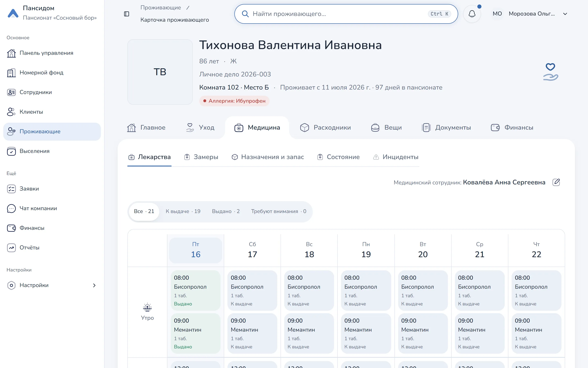Expand Настройки chevron in sidebar
The width and height of the screenshot is (588, 368).
[94, 285]
